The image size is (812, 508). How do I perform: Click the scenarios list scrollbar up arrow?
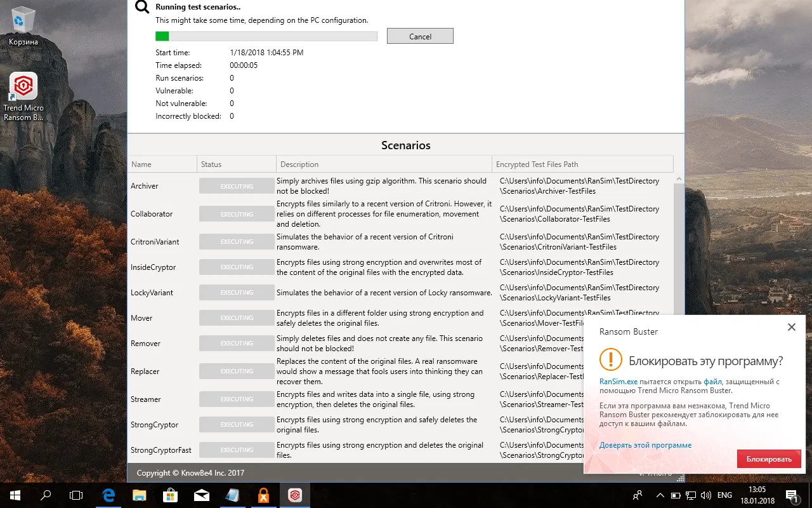679,180
